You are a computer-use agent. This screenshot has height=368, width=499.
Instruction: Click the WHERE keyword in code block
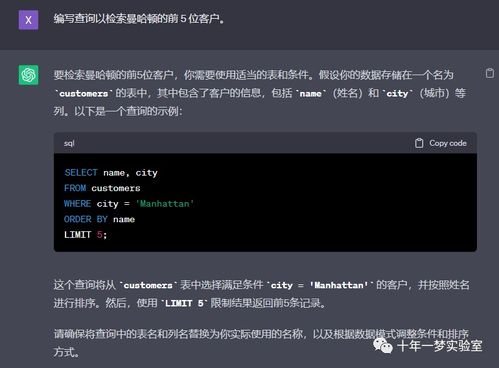click(77, 204)
